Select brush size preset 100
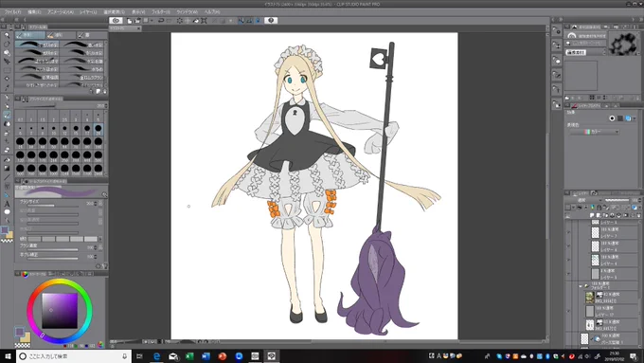 pos(98,143)
